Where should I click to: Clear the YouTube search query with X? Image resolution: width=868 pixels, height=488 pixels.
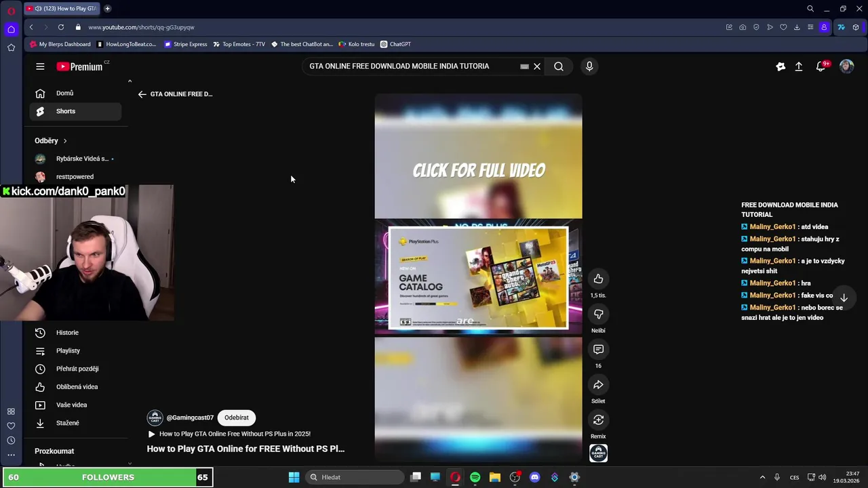[537, 66]
